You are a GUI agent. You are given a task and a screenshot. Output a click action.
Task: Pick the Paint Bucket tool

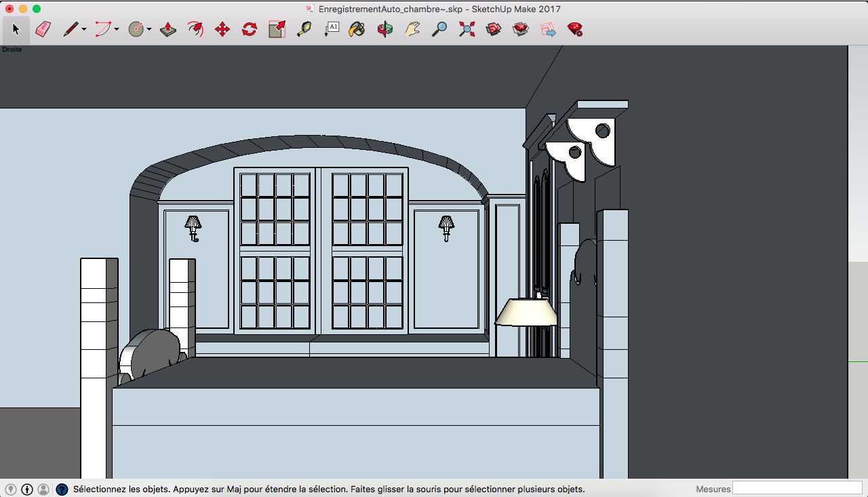[357, 29]
